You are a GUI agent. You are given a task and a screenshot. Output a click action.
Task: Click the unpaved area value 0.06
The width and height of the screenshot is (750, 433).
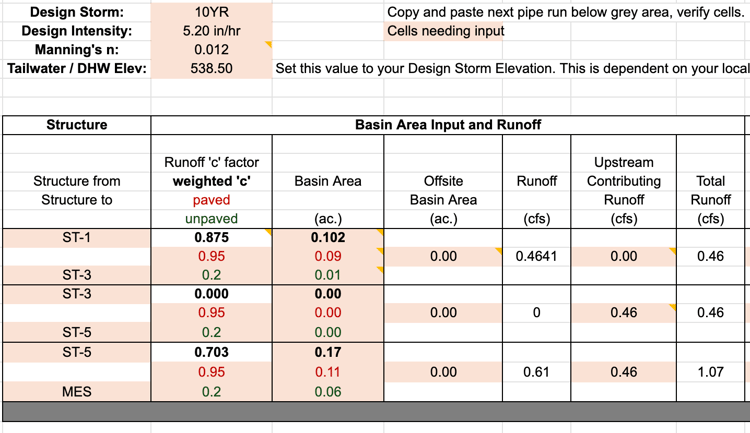(x=328, y=392)
